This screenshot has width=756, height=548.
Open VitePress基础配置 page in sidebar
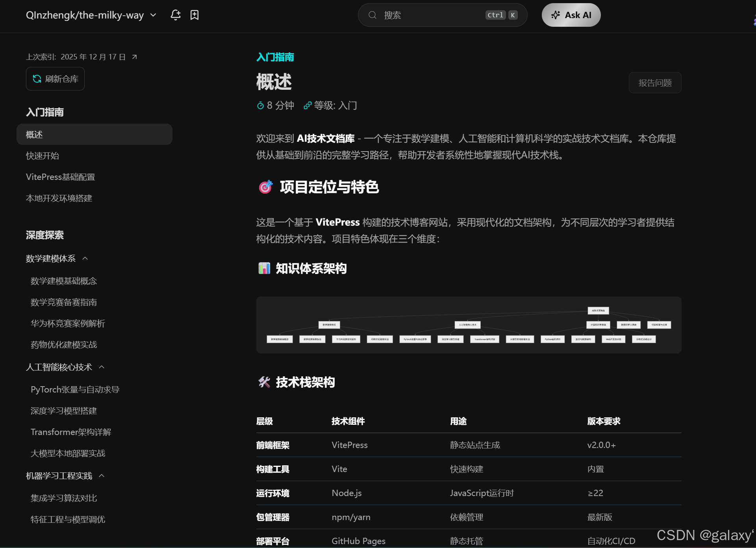pyautogui.click(x=60, y=177)
